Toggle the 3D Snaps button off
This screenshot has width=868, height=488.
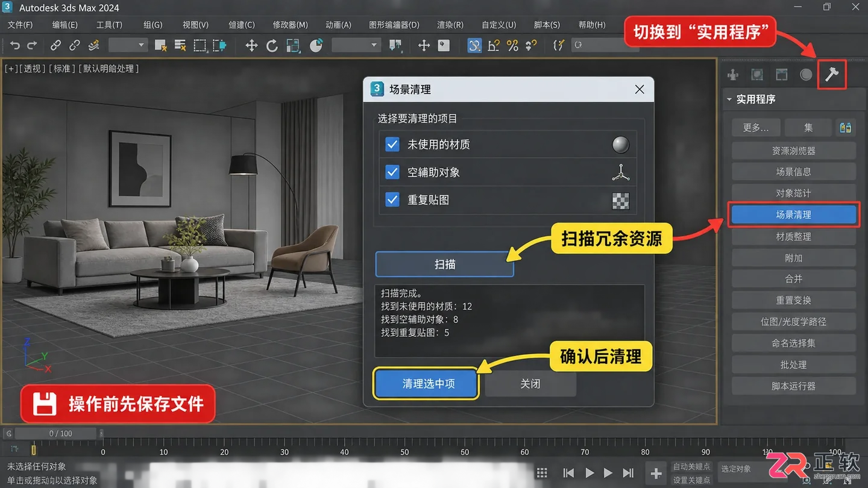[474, 45]
